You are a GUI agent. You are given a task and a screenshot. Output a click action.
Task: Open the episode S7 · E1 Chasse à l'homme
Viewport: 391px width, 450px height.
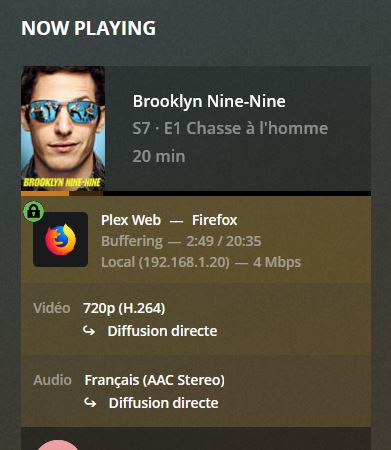[230, 128]
